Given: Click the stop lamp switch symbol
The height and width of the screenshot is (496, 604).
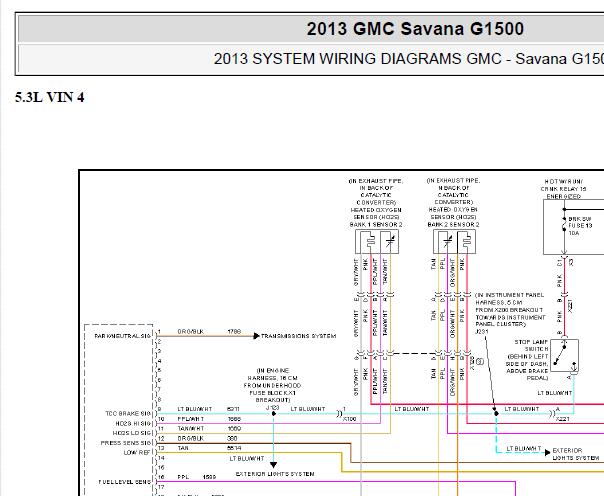Looking at the screenshot, I should [x=564, y=355].
